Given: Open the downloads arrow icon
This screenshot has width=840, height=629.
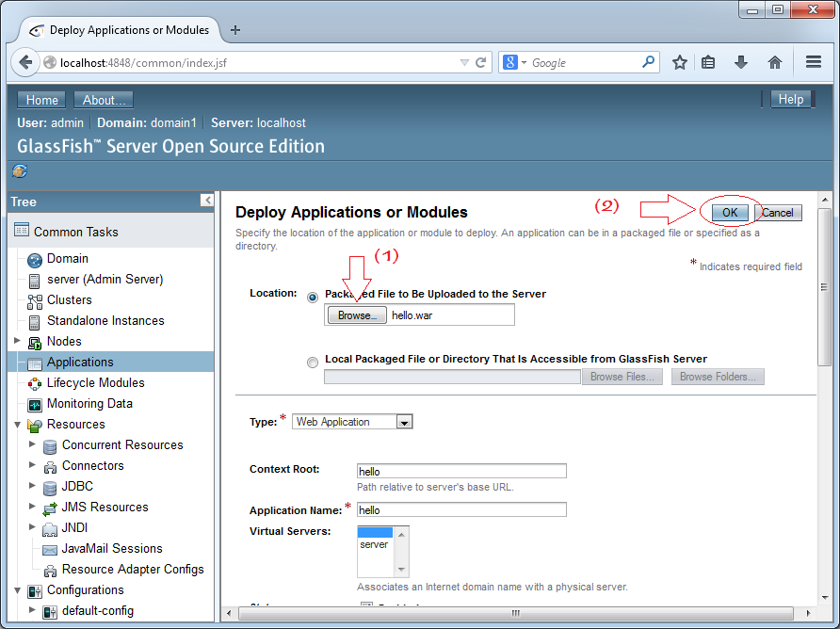Looking at the screenshot, I should point(741,63).
